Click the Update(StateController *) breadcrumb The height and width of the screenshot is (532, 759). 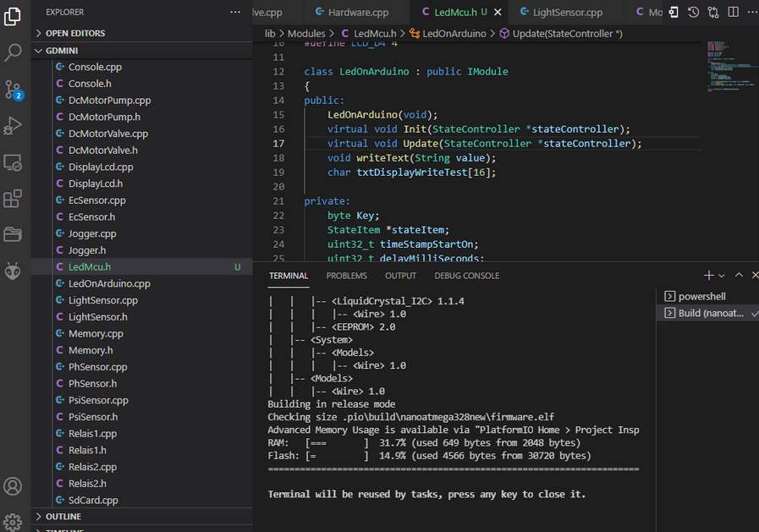click(x=562, y=33)
